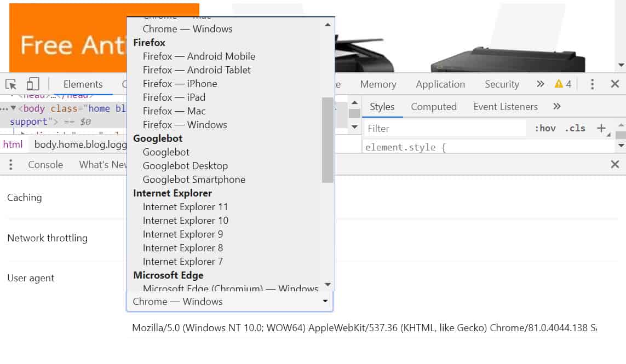
Task: Click dropdown list scroll down arrow
Action: point(328,285)
